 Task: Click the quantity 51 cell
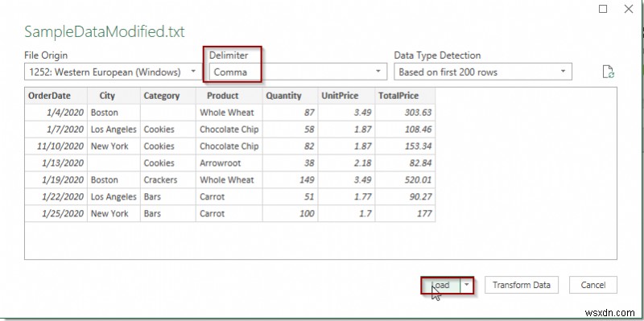[290, 196]
